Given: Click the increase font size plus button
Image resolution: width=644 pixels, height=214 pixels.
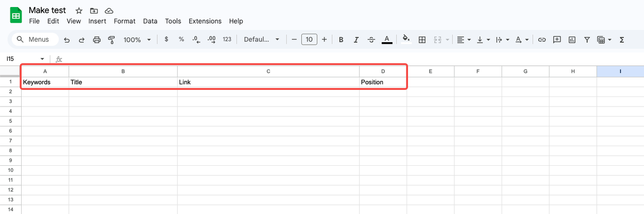Looking at the screenshot, I should coord(324,40).
